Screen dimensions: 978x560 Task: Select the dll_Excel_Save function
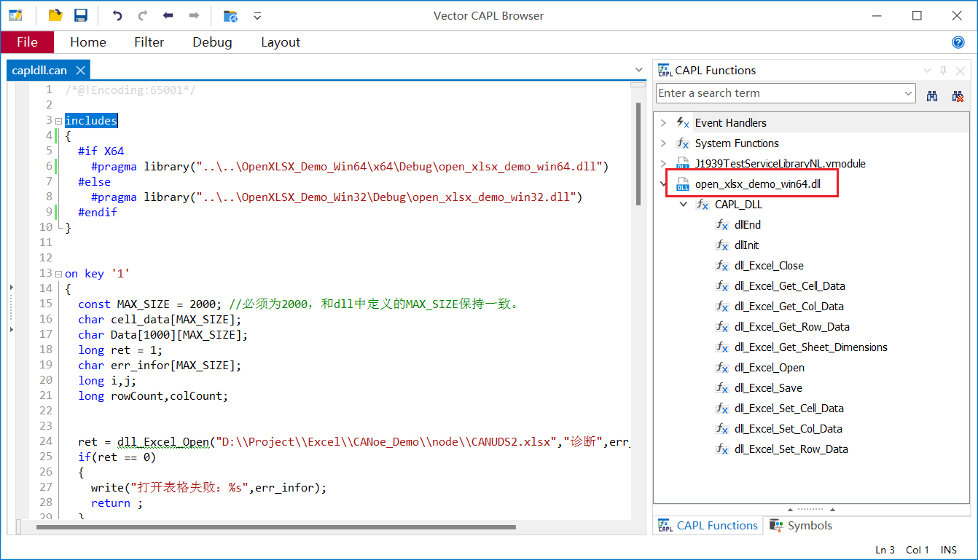coord(768,388)
